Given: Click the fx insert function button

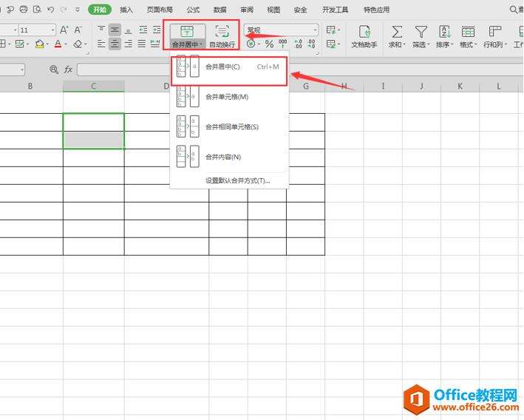Looking at the screenshot, I should pyautogui.click(x=68, y=70).
